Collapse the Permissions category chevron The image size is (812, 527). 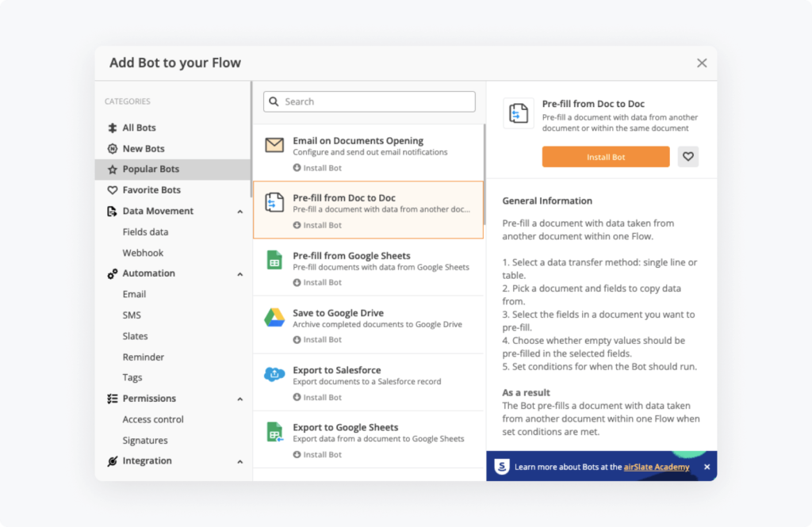point(240,399)
